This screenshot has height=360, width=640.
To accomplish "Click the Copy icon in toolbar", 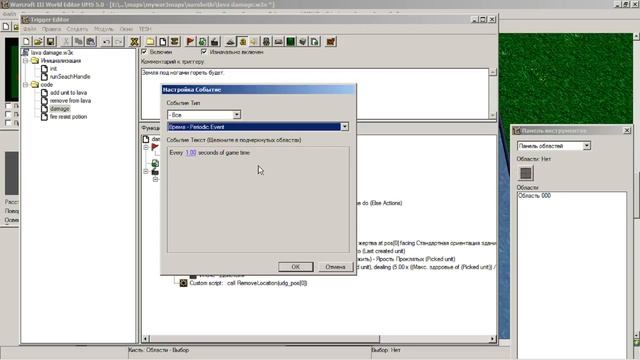I will click(78, 42).
